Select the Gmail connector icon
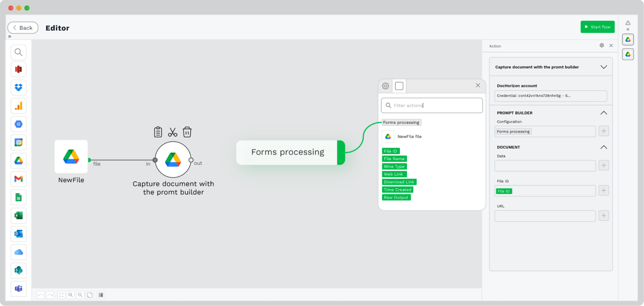The image size is (644, 306). [x=18, y=179]
